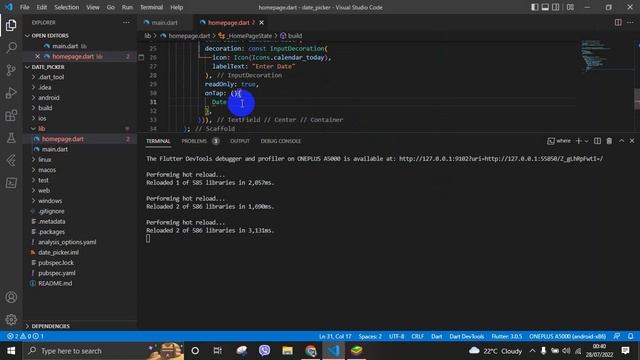The height and width of the screenshot is (360, 640).
Task: Open Explorer more actions ellipsis
Action: 126,23
